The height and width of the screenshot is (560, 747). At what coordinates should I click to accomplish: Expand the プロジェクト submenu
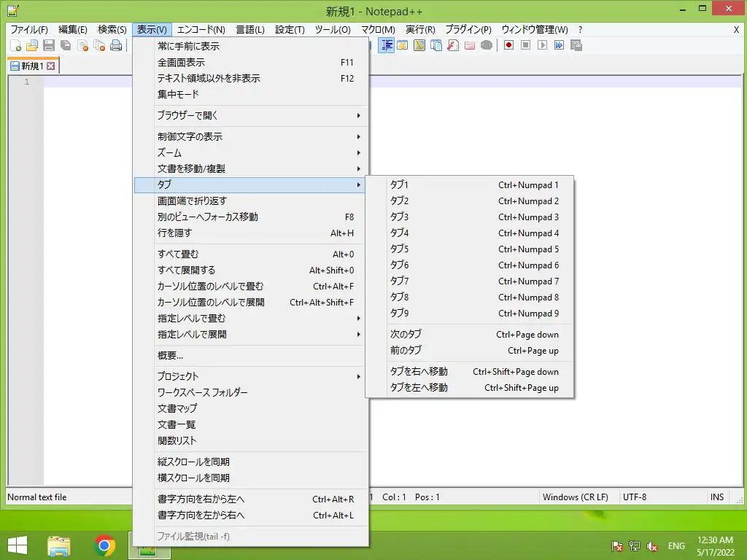coord(251,377)
